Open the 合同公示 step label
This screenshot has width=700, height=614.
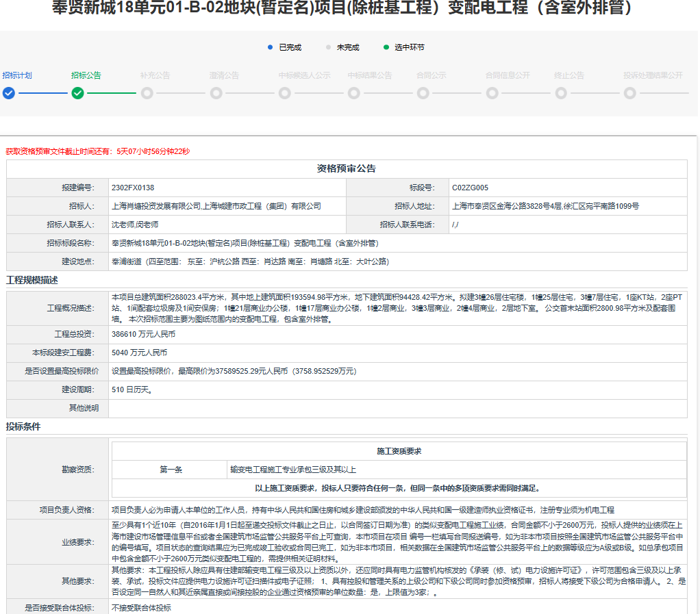[x=432, y=75]
